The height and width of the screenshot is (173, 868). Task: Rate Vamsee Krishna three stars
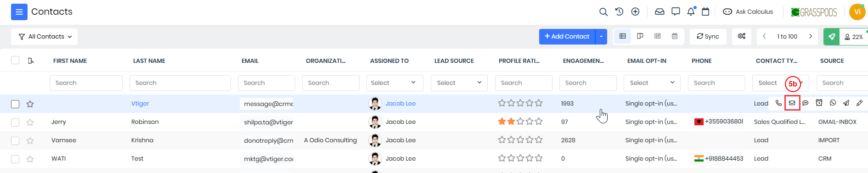coord(520,140)
